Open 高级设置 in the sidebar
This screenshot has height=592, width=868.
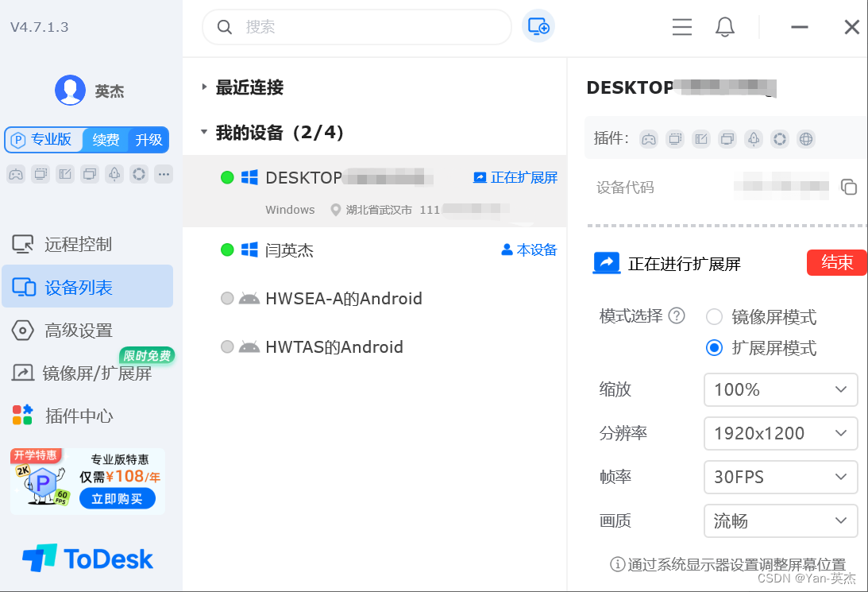pos(87,330)
